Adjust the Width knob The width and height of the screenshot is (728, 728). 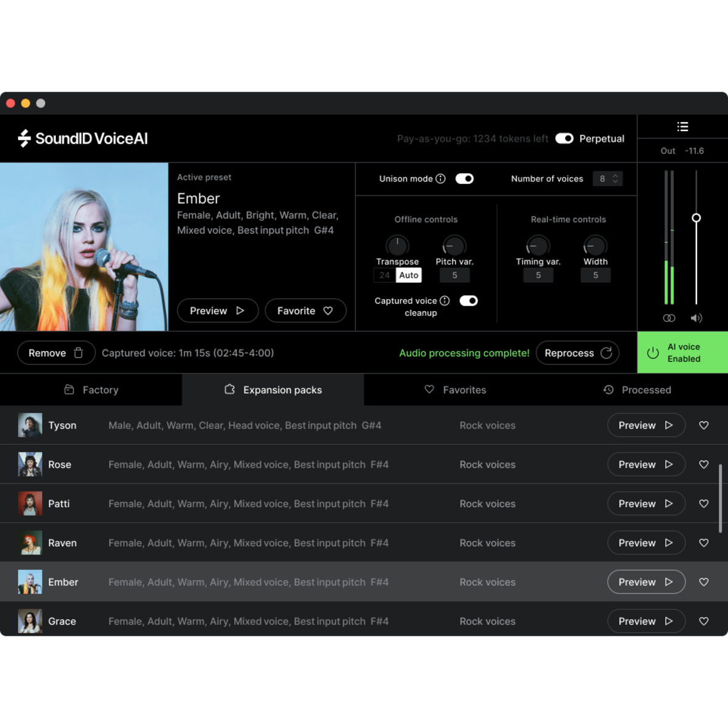click(595, 245)
